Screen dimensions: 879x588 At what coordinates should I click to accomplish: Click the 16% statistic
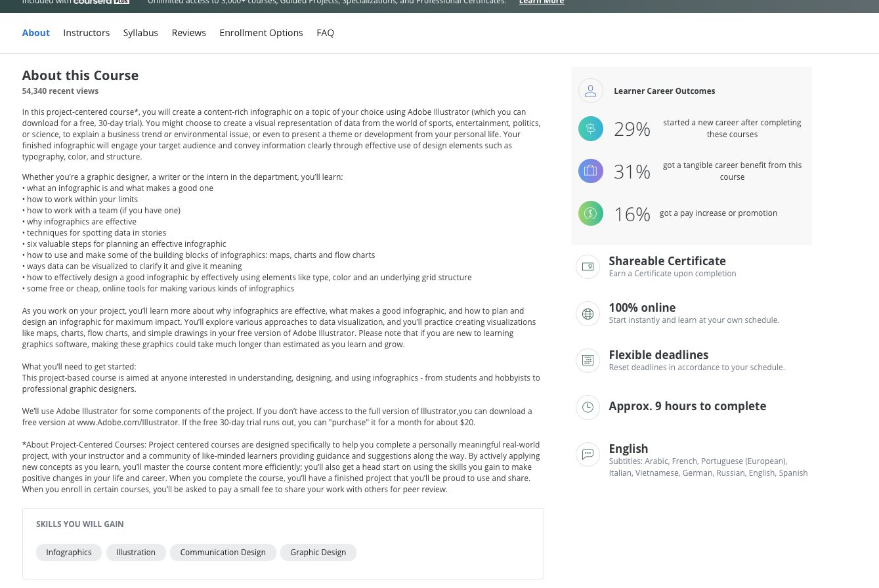[632, 215]
